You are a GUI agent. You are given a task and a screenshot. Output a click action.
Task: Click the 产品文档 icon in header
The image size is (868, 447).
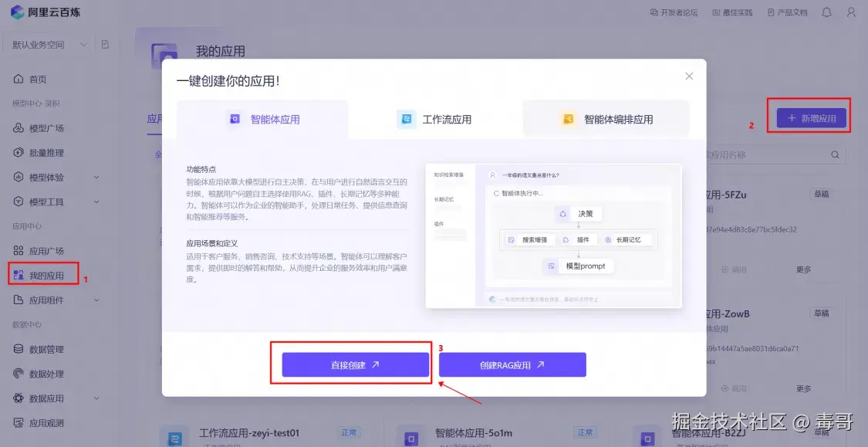click(771, 12)
